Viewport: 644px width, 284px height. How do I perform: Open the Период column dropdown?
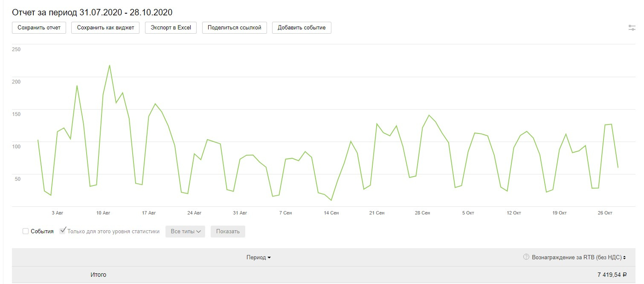(x=258, y=258)
